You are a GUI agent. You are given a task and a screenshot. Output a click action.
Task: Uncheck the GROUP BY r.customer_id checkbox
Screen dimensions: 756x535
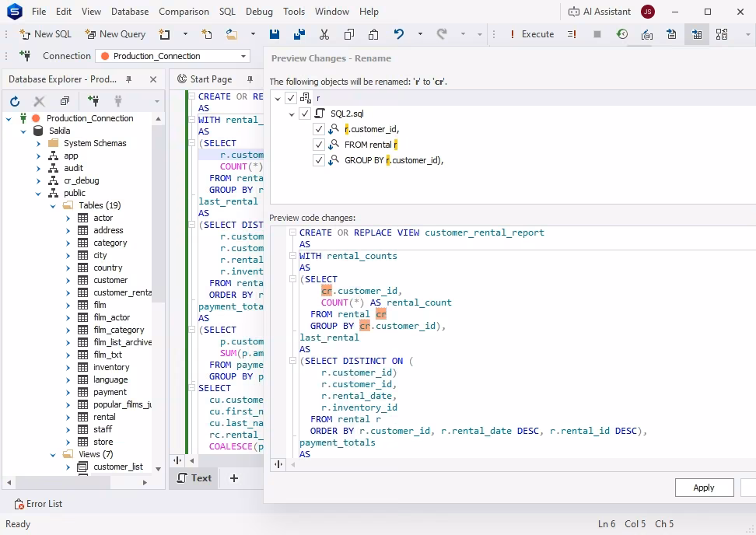coord(318,160)
